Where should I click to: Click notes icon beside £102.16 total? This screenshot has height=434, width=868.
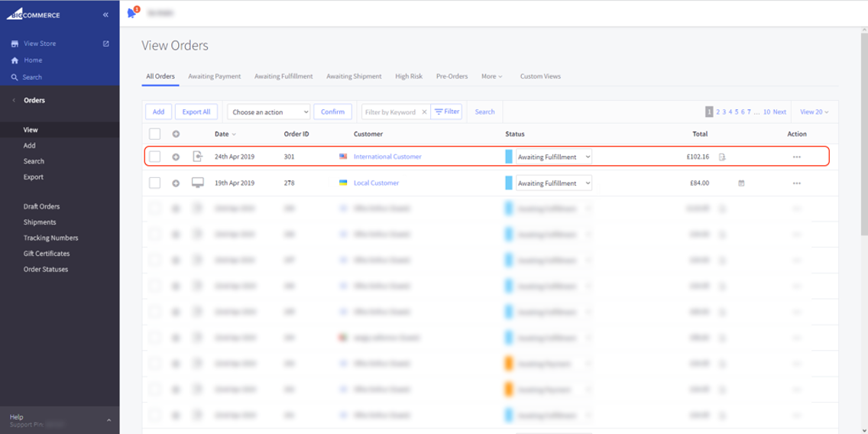pyautogui.click(x=722, y=157)
